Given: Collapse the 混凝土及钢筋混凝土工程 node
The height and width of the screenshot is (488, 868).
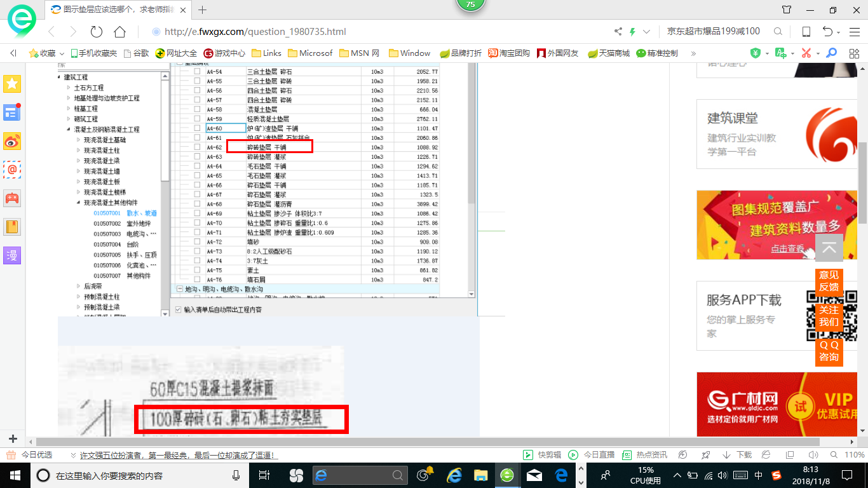Looking at the screenshot, I should tap(69, 130).
